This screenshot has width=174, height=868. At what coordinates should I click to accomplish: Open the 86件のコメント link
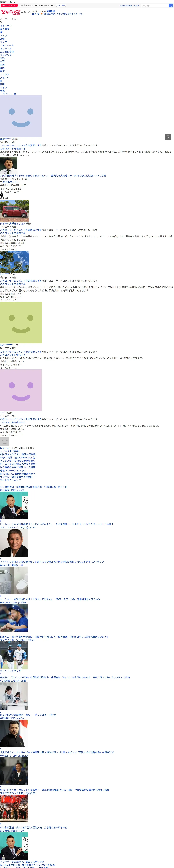[x=11, y=182]
